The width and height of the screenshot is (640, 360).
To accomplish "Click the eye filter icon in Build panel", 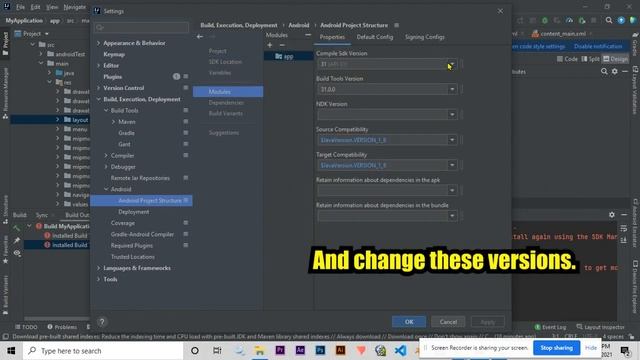I will tap(17, 253).
